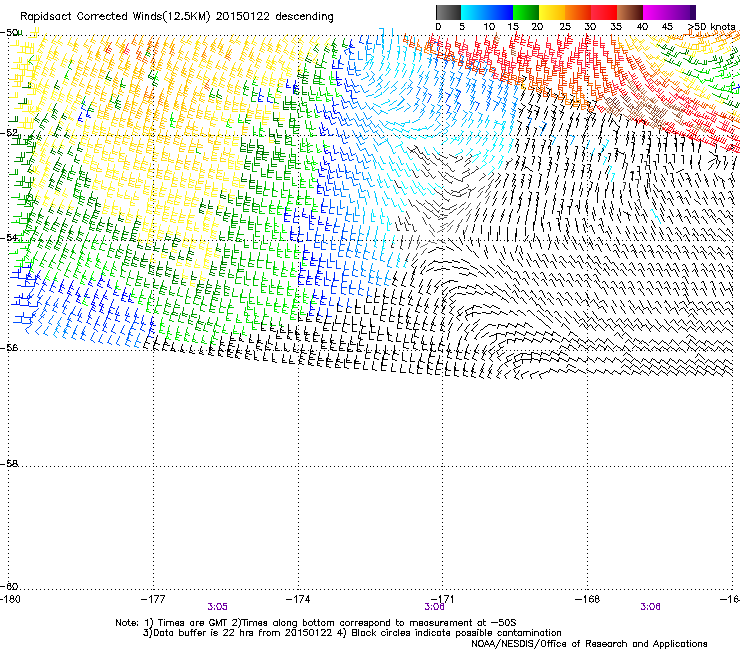
Task: Click the '-168' longitude axis label
Action: (x=588, y=599)
